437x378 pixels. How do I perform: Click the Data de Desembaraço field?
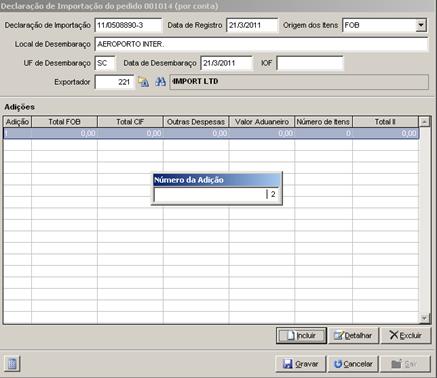click(226, 63)
